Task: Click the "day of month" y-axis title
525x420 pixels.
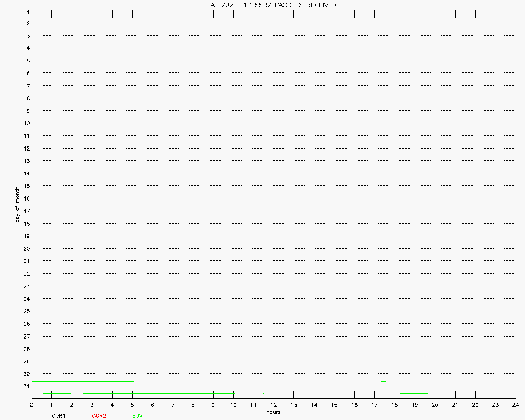Action: coord(17,204)
